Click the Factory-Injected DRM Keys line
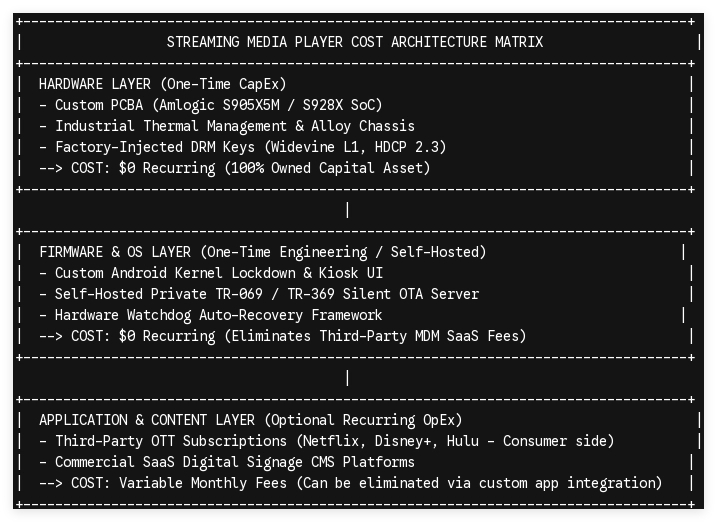 point(242,147)
